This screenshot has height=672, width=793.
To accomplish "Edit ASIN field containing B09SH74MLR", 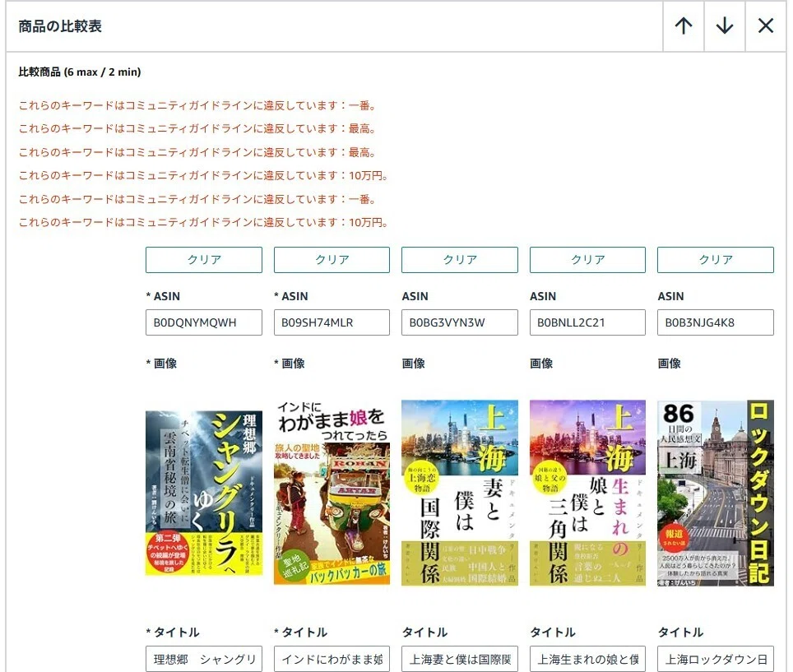I will tap(332, 322).
